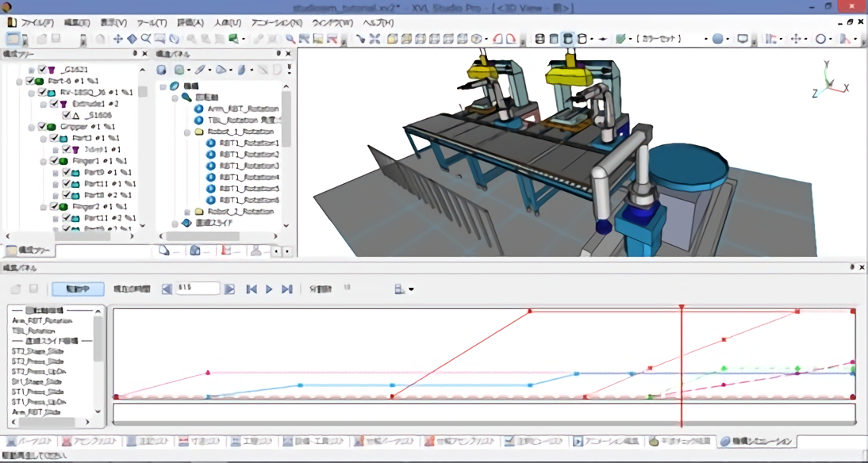Click the gray shaded cylinder display icon
This screenshot has width=868, height=463.
point(554,39)
